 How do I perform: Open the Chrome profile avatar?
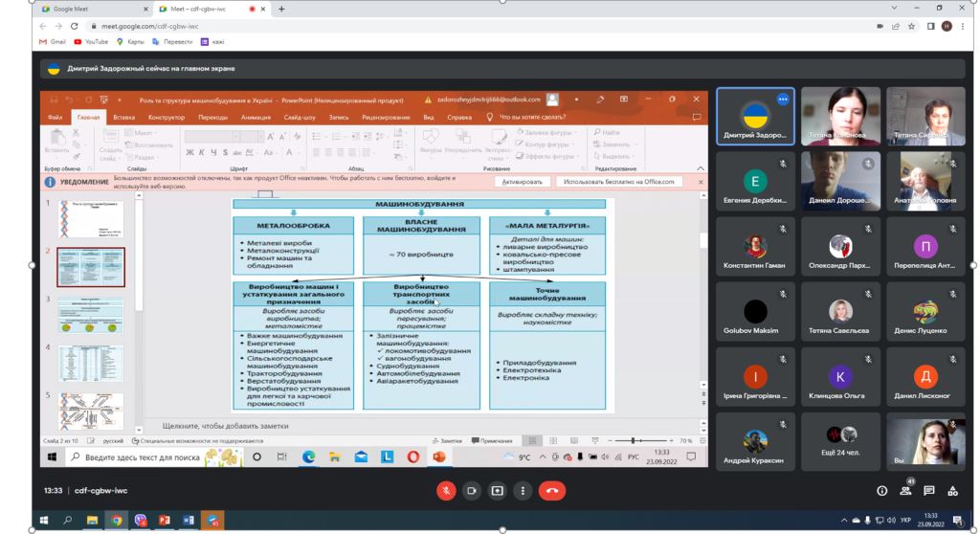click(947, 26)
